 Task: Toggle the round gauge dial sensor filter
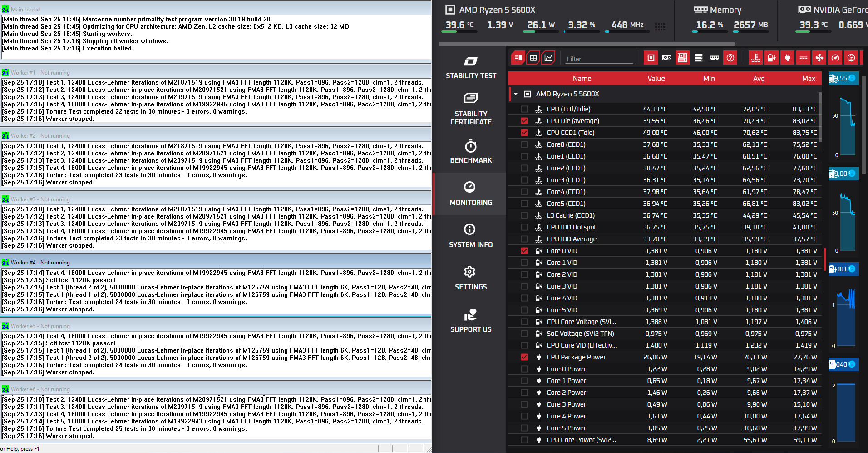point(851,58)
